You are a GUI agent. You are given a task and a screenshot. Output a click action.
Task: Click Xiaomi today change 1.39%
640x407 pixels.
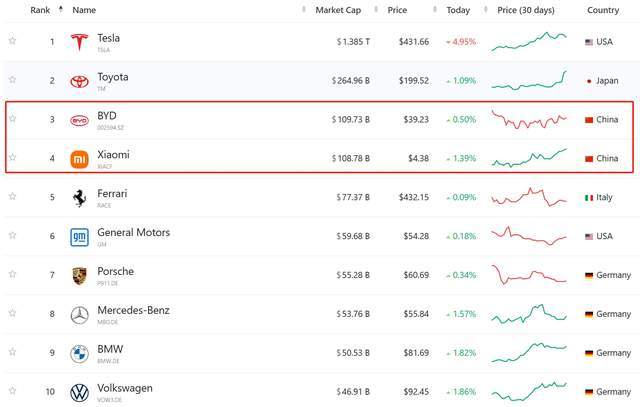tap(461, 159)
